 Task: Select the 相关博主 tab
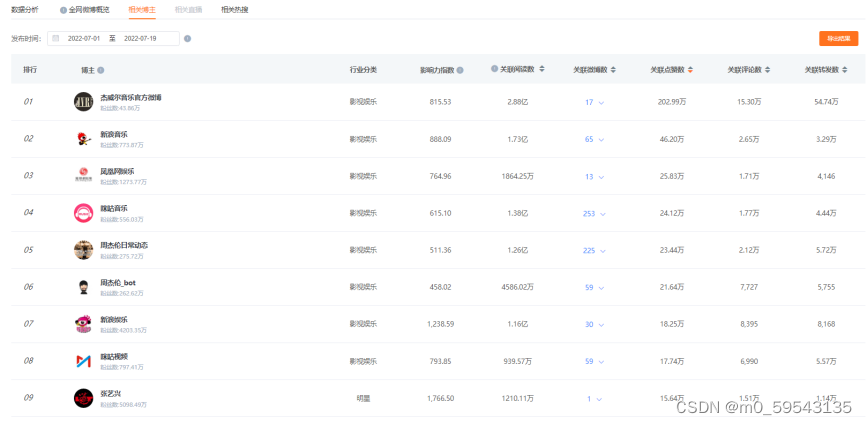point(142,10)
